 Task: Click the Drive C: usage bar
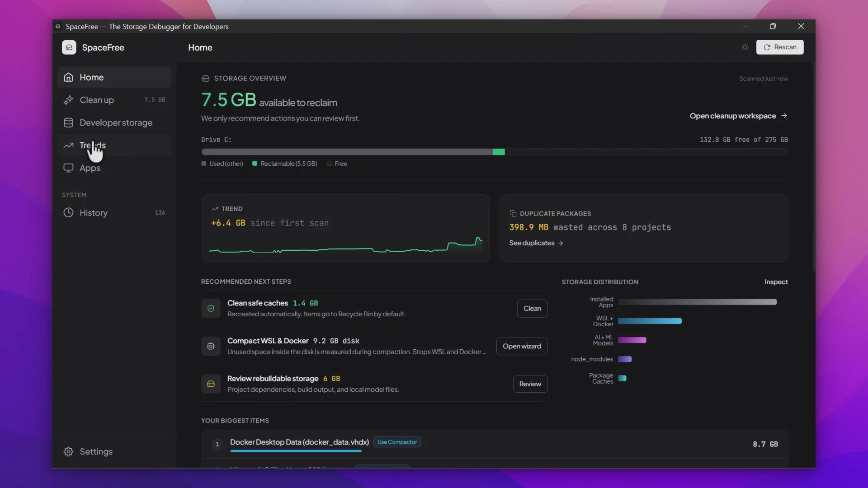pos(495,152)
